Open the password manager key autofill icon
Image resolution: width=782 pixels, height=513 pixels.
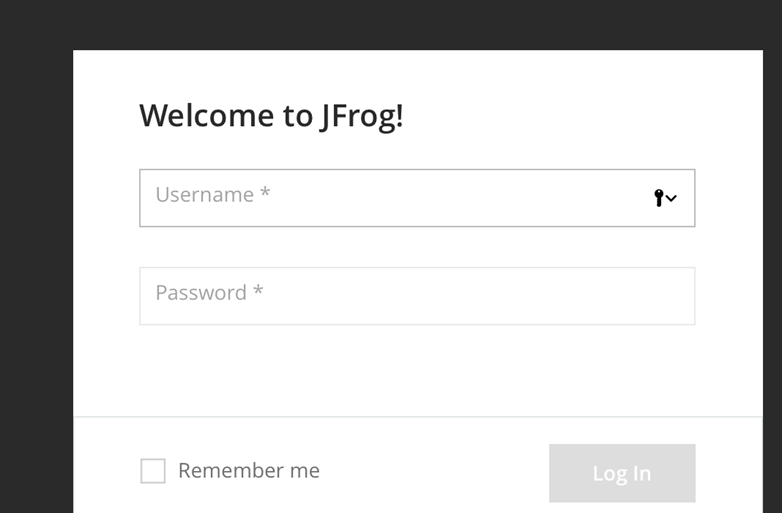pos(660,198)
